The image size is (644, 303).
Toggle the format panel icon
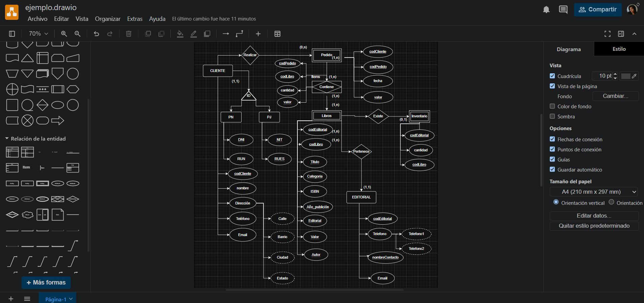[x=621, y=34]
